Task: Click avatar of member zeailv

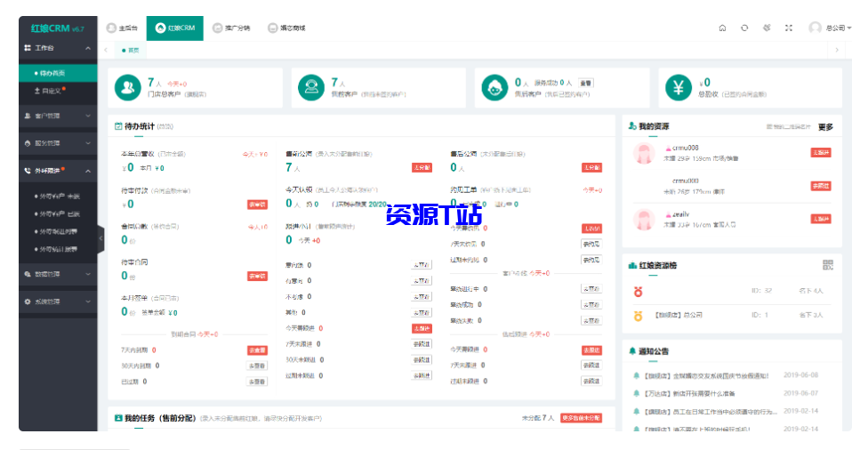Action: point(644,220)
